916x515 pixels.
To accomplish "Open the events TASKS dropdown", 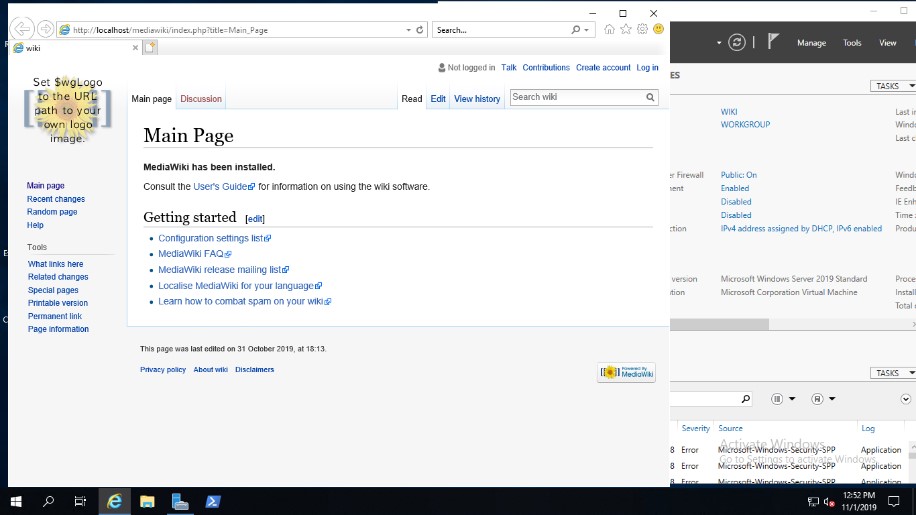I will 893,373.
